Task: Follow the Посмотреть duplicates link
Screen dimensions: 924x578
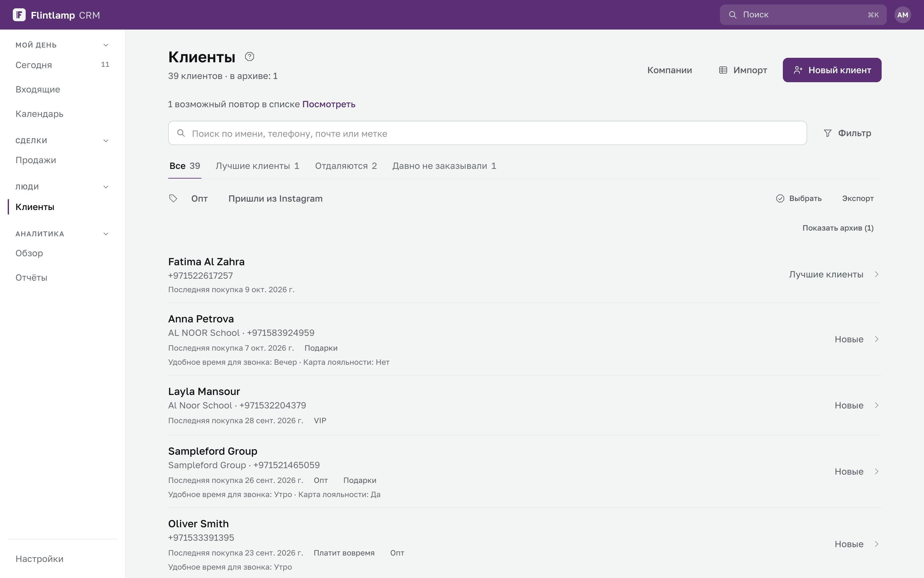Action: click(329, 104)
